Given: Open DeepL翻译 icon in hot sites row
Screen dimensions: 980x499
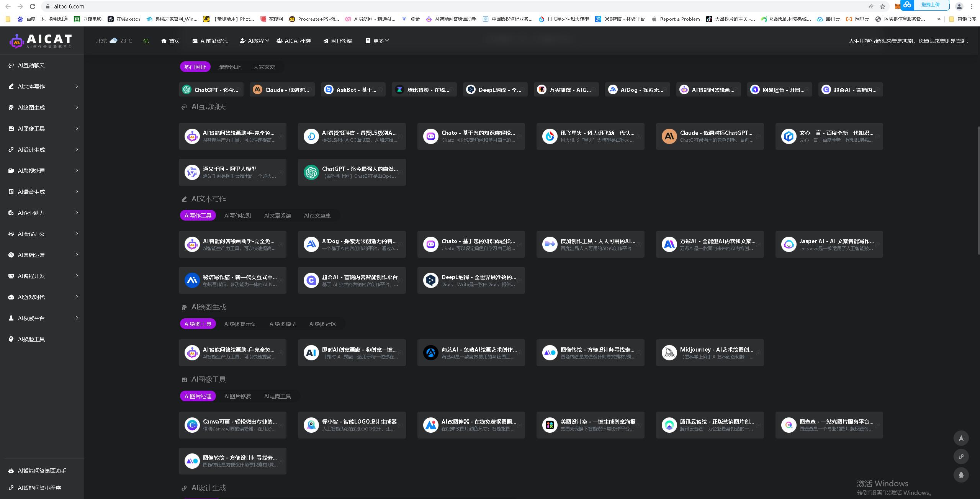Looking at the screenshot, I should pos(471,90).
